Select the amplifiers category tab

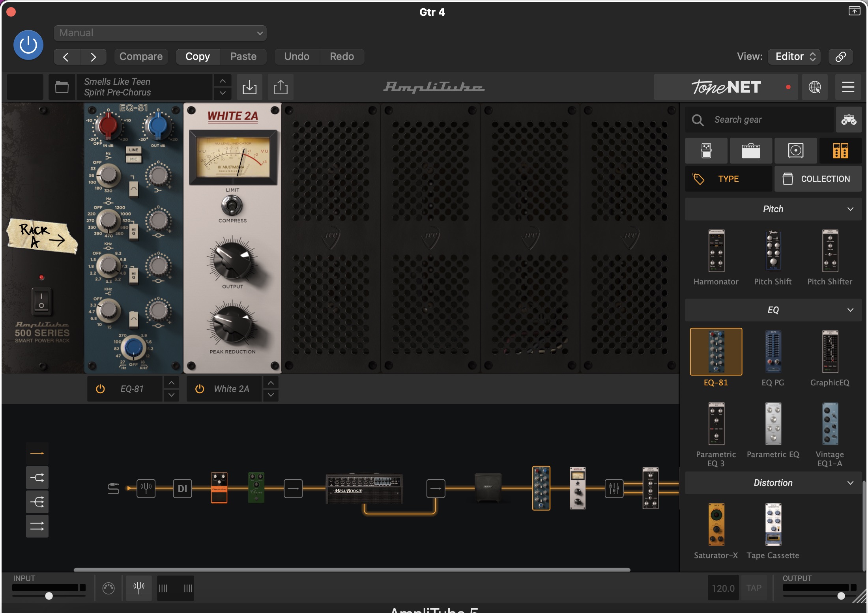(x=751, y=151)
